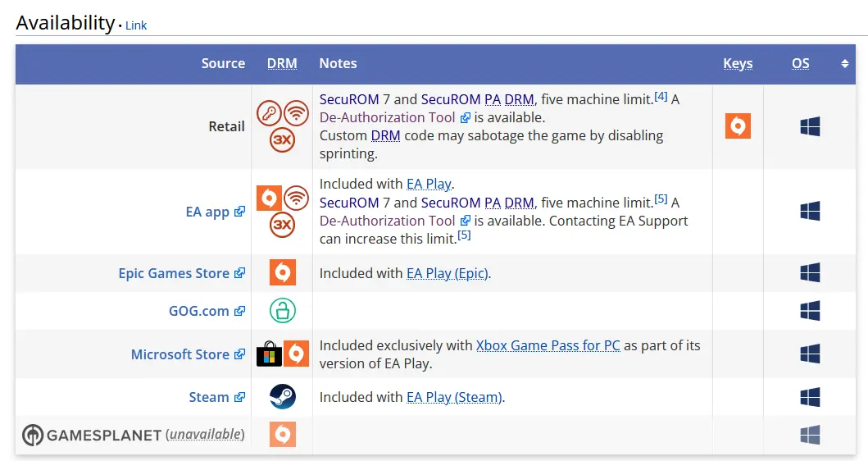Open the EA Play link in EA app row
This screenshot has height=461, width=868.
pos(429,184)
